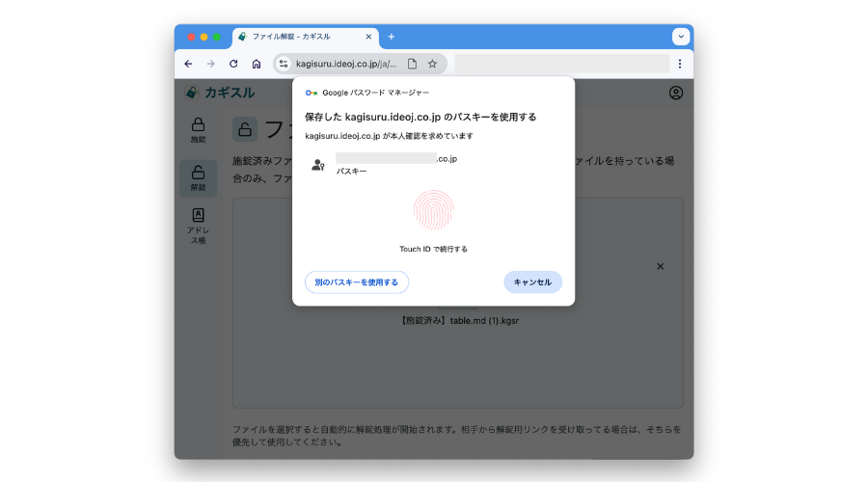Click the カギスル logo

point(221,93)
